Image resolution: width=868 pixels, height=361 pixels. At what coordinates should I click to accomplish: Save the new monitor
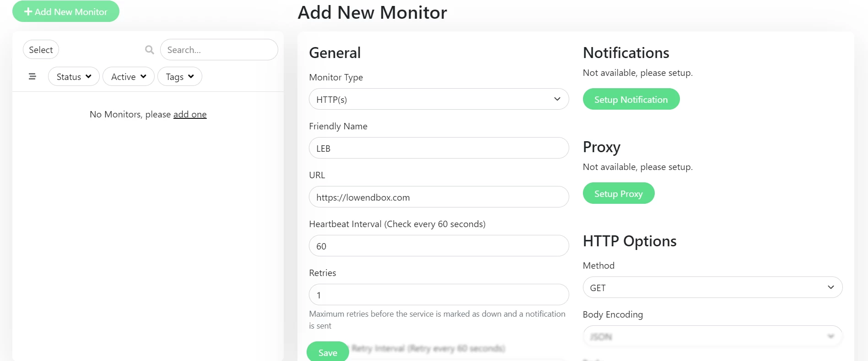328,352
